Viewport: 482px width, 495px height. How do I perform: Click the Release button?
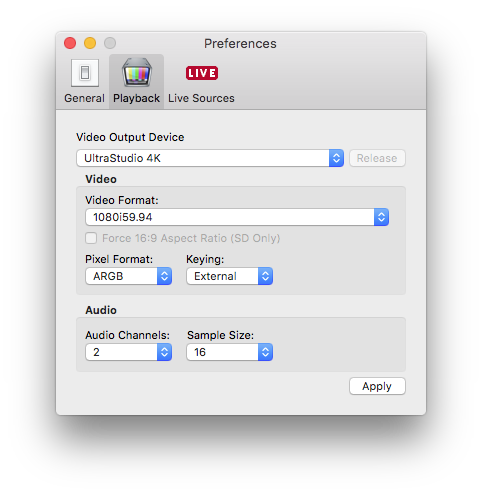click(x=377, y=158)
